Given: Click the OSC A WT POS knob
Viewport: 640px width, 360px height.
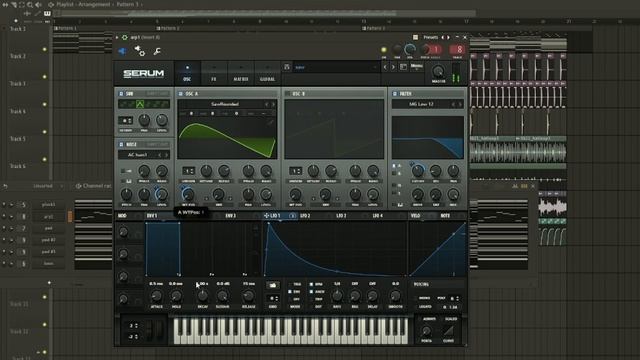Looking at the screenshot, I should [x=188, y=194].
